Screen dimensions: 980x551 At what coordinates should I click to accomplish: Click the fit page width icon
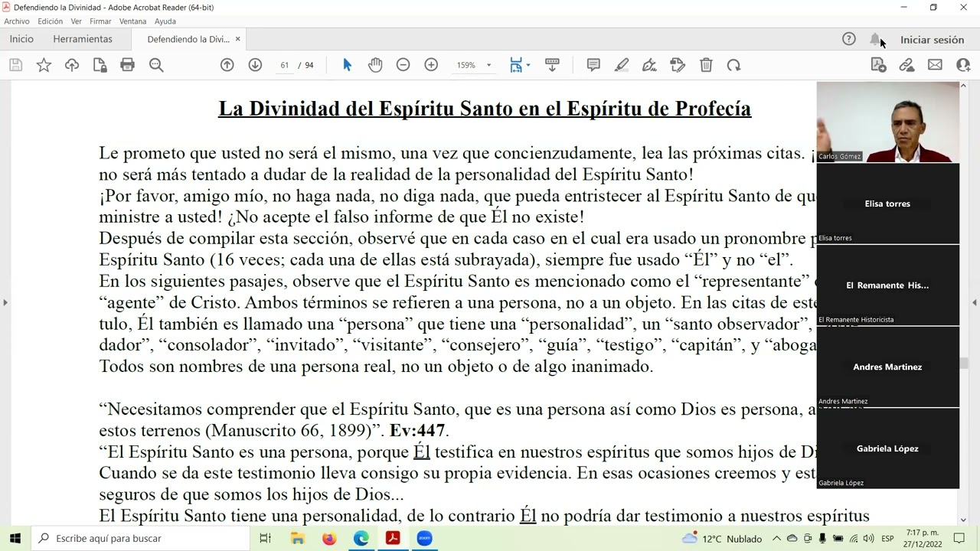pyautogui.click(x=516, y=65)
